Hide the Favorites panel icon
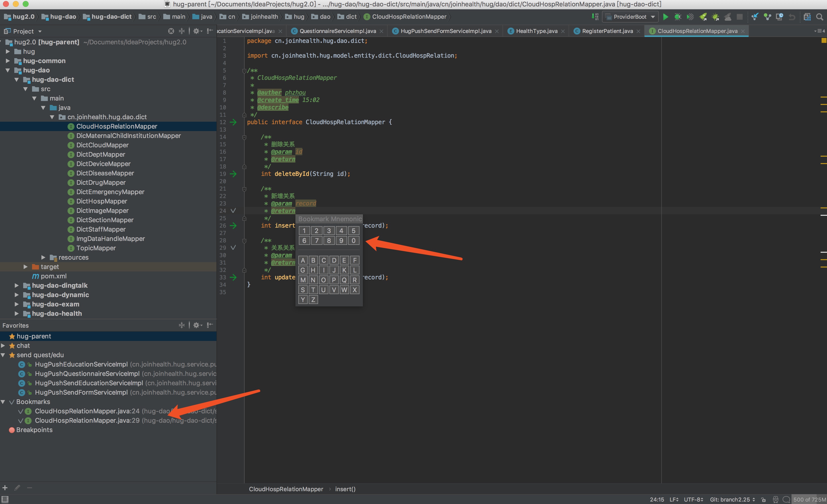The height and width of the screenshot is (504, 827). coord(210,325)
